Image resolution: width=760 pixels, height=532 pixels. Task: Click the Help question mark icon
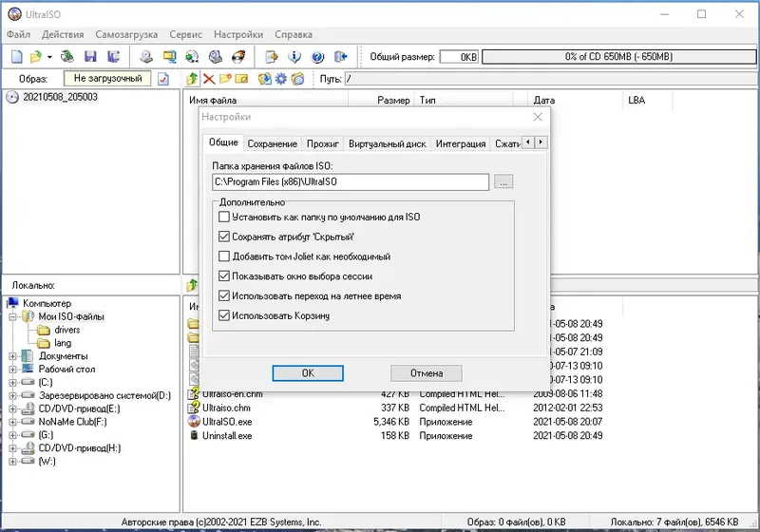click(x=317, y=57)
